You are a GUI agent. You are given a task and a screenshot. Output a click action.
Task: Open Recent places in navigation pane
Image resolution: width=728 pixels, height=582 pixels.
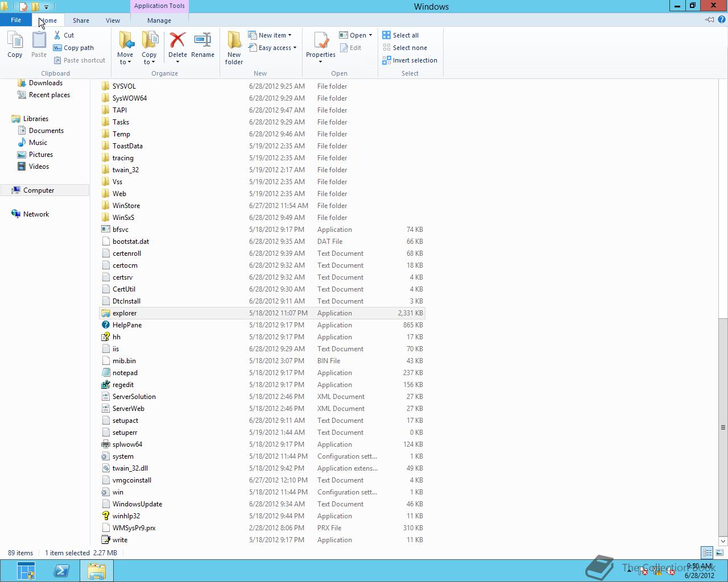pos(49,95)
